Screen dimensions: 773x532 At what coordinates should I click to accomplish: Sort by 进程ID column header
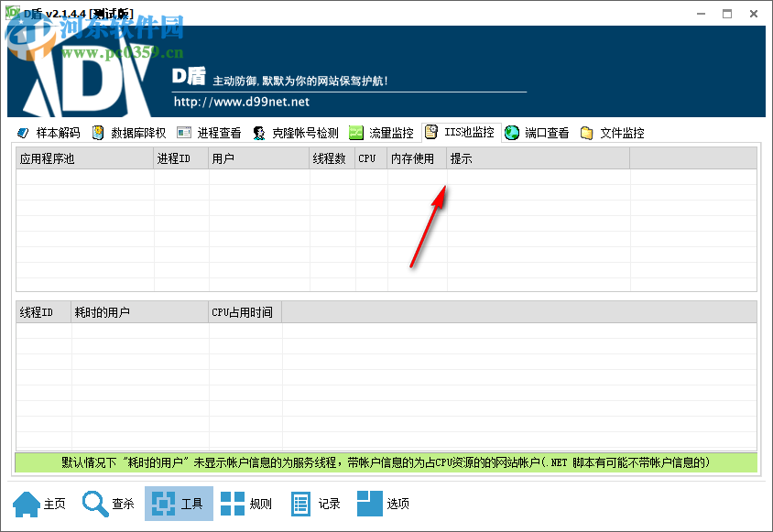tap(181, 158)
